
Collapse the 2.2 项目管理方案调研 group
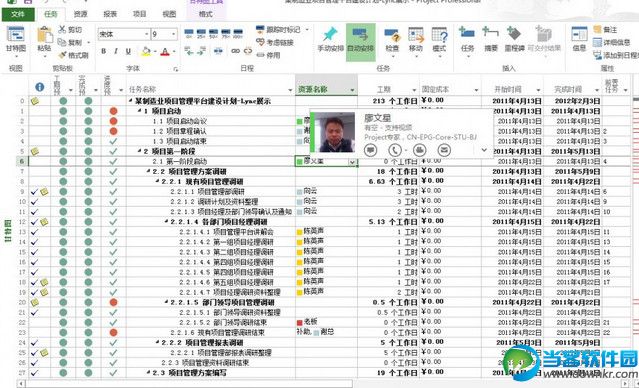pyautogui.click(x=148, y=172)
